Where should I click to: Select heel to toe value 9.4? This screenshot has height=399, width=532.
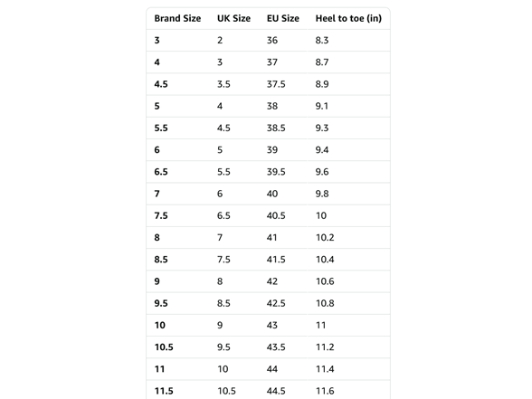[322, 150]
